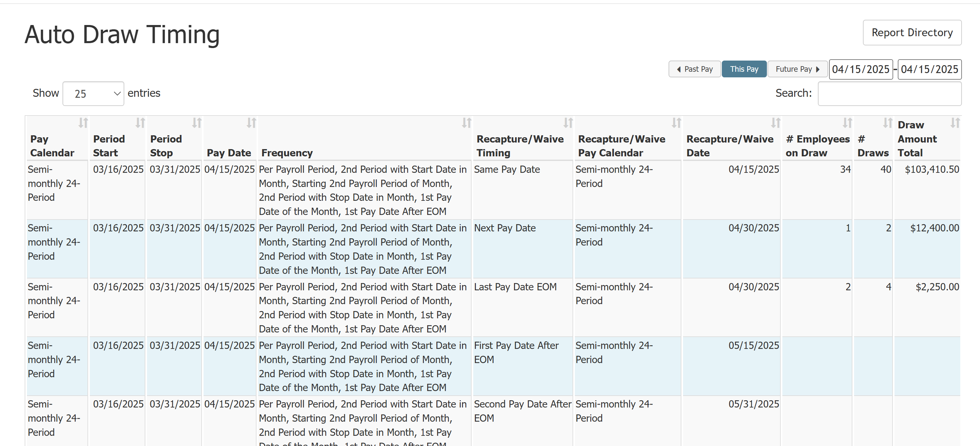
Task: Click the start date field 04/15/2025
Action: [x=861, y=69]
